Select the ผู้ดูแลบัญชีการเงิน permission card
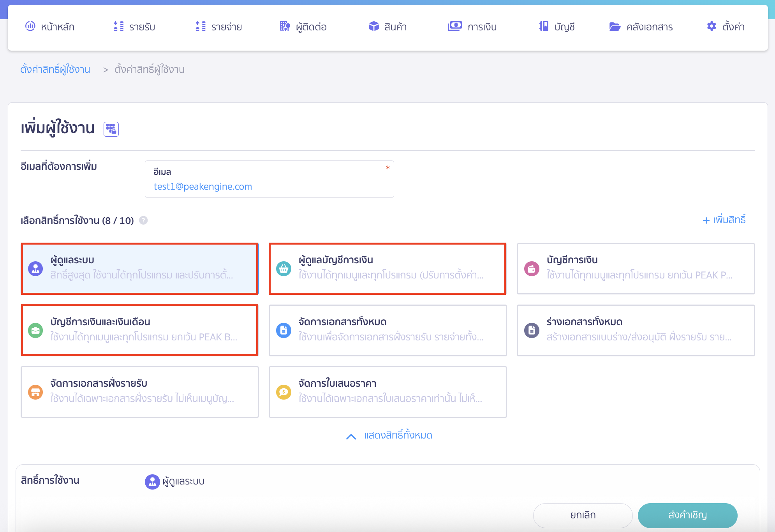The image size is (775, 532). 387,268
